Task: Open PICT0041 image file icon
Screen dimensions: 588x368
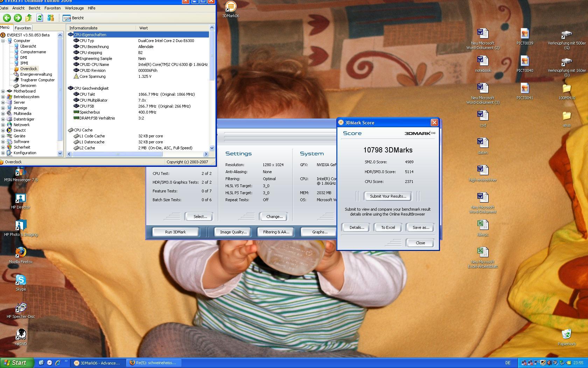Action: (x=525, y=91)
